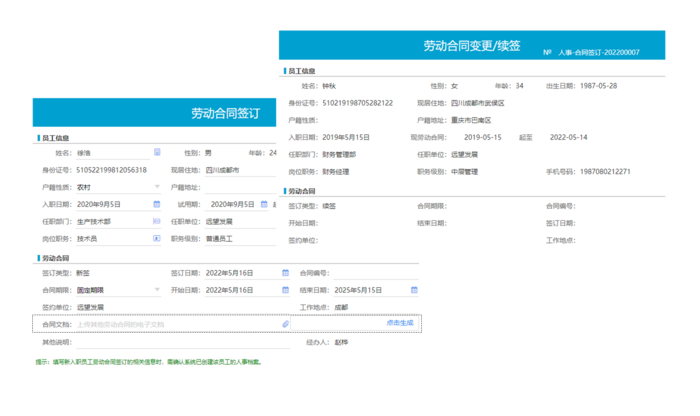Click the employee lookup icon beside 姓名 徐浩

157,153
